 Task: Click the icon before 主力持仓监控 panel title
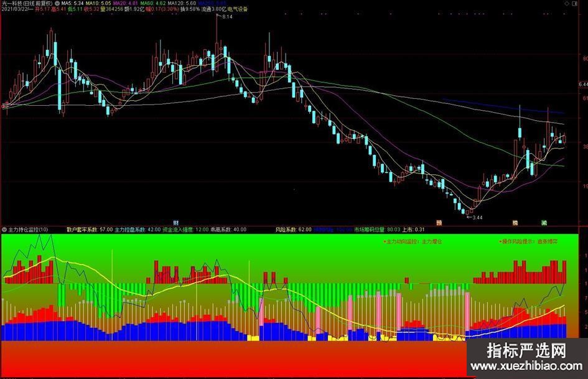[x=4, y=230]
